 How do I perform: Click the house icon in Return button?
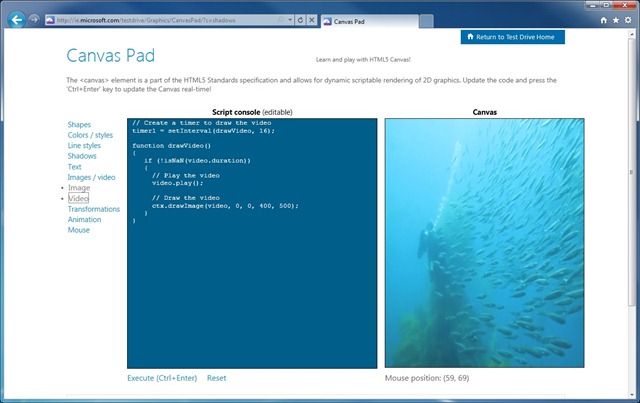coord(470,37)
